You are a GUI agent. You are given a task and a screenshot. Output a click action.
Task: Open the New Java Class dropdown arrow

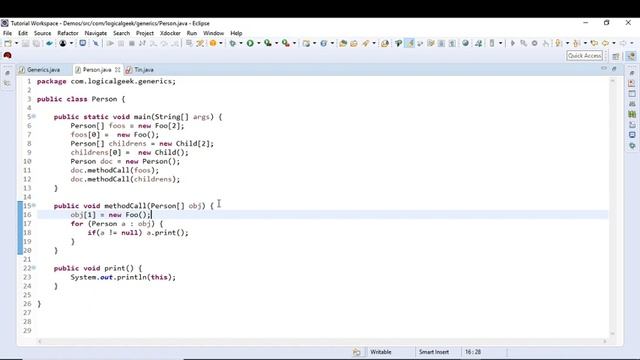pos(332,43)
